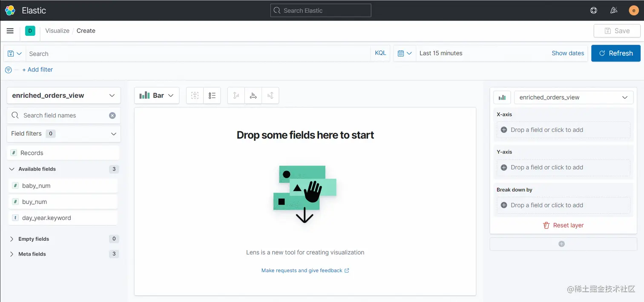Image resolution: width=644 pixels, height=302 pixels.
Task: Click the filter options circle icon
Action: coord(8,70)
